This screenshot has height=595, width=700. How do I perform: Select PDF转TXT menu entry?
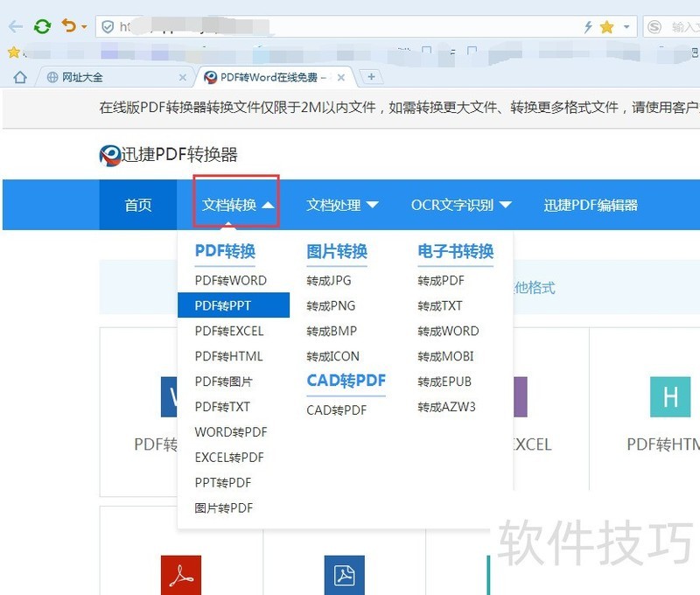[222, 407]
